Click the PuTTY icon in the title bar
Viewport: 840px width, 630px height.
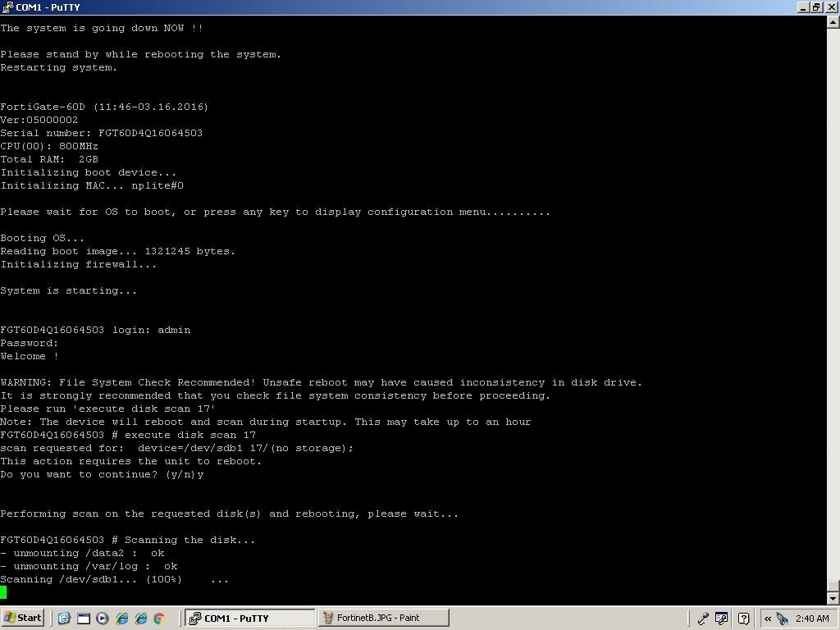(x=7, y=7)
